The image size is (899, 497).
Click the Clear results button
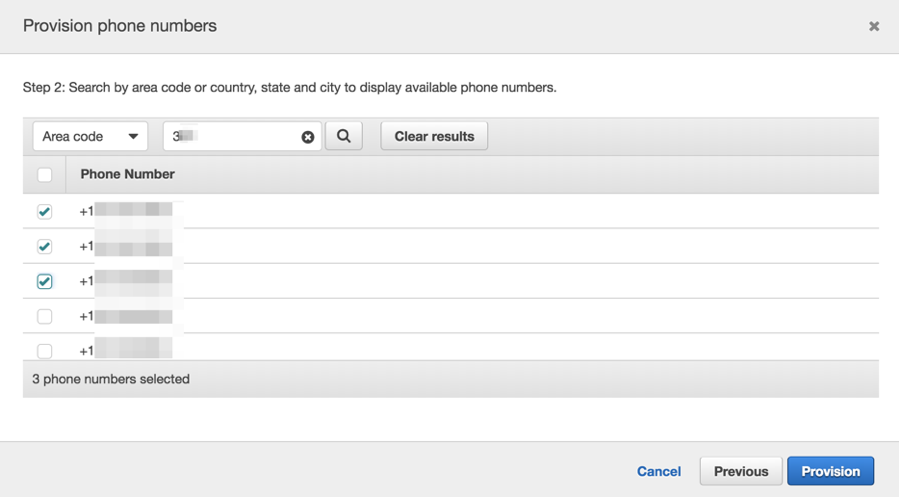pyautogui.click(x=434, y=136)
